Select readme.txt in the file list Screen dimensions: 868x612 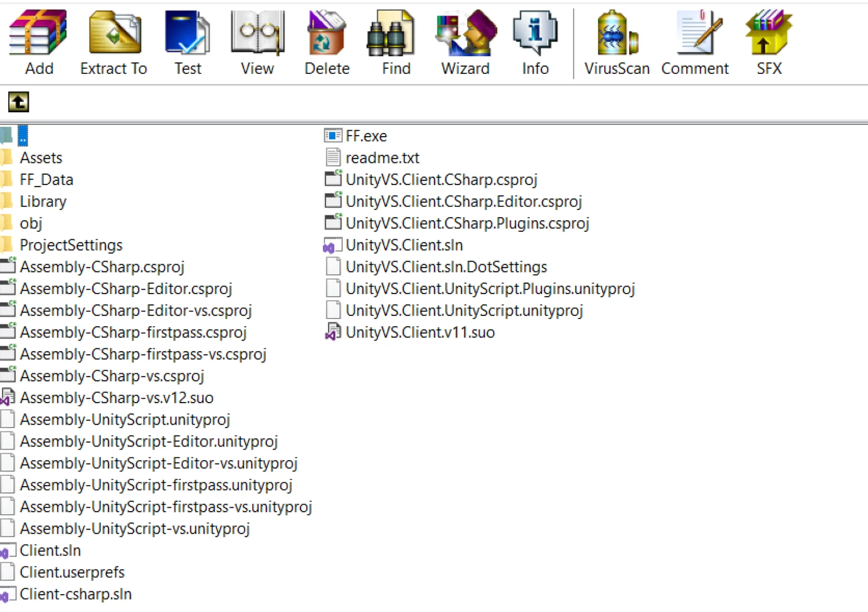click(382, 158)
